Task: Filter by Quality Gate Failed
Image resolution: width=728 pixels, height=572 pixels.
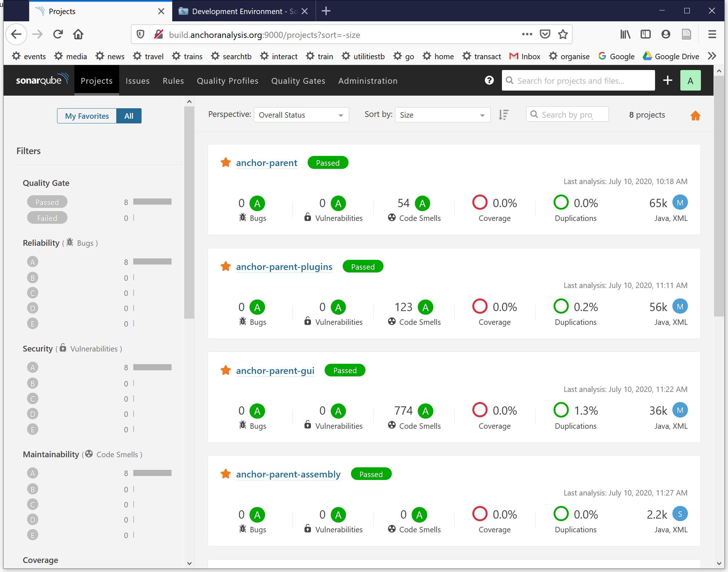Action: (x=47, y=218)
